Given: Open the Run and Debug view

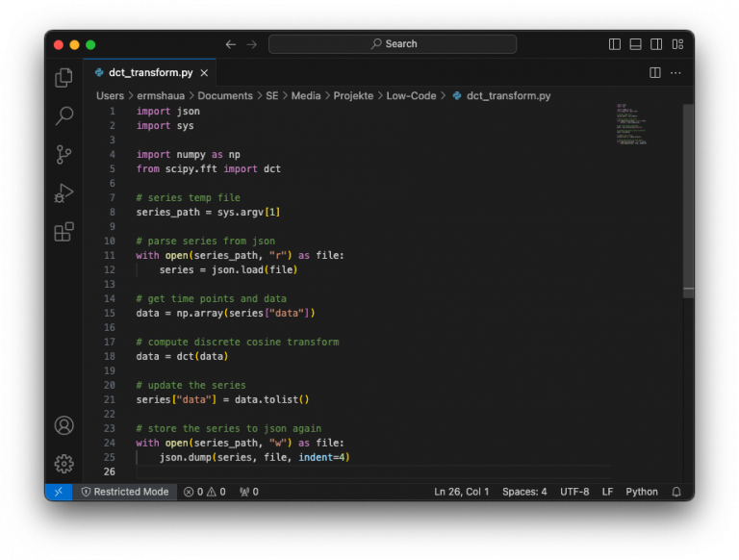Looking at the screenshot, I should [64, 193].
